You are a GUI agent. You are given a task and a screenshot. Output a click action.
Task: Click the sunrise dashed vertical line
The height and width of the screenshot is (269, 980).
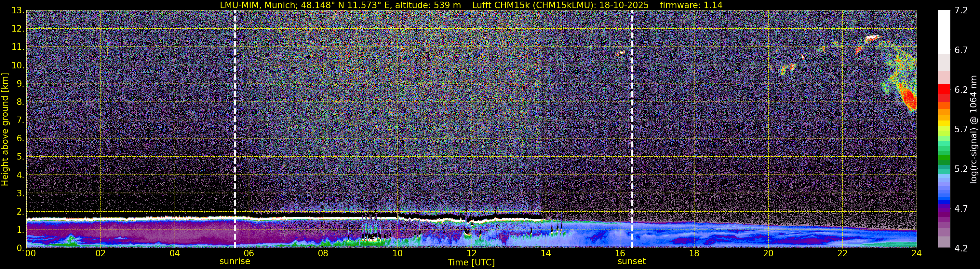[235, 129]
